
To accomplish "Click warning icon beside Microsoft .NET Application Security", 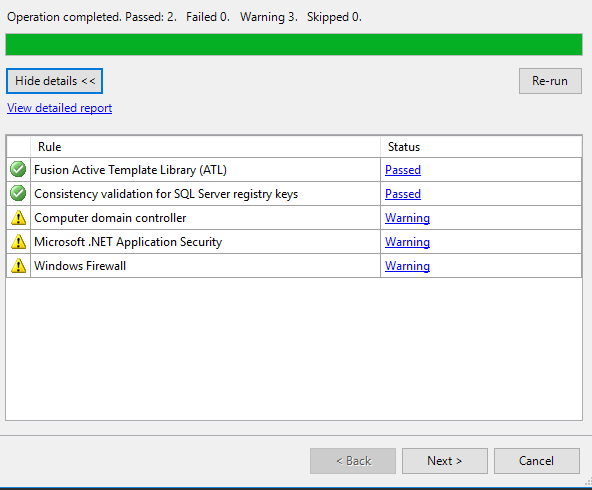I will [18, 242].
